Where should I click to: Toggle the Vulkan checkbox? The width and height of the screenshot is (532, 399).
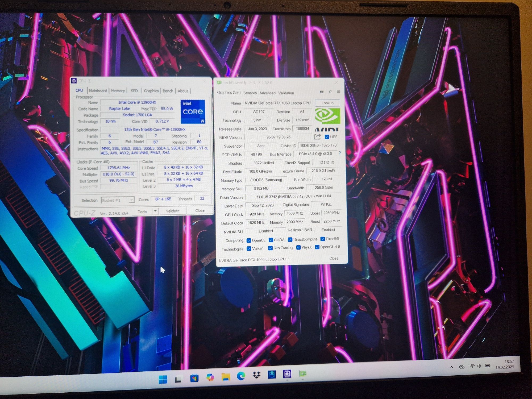pos(249,248)
